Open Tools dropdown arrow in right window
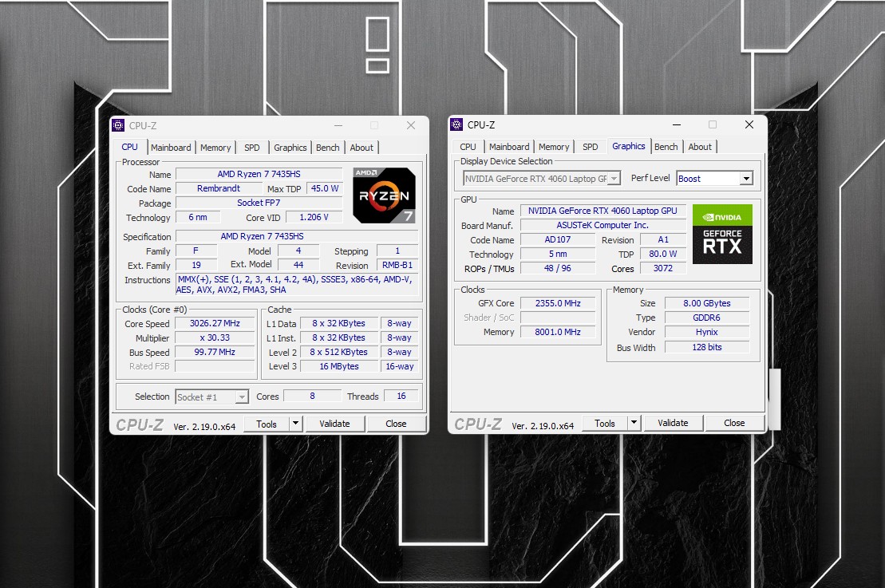The image size is (885, 588). pos(634,423)
